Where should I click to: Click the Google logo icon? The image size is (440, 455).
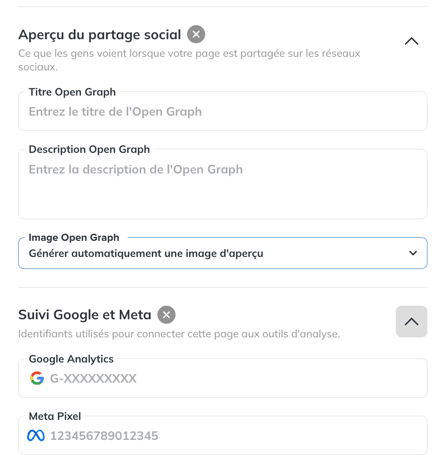point(37,378)
